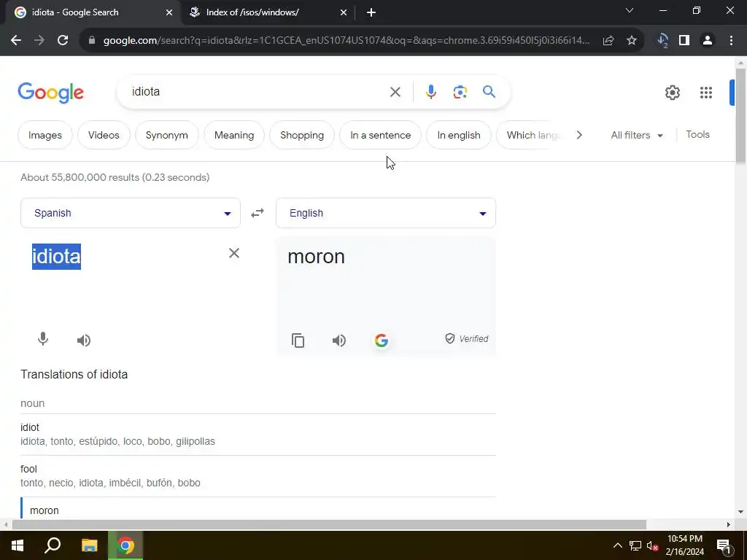
Task: Listen to the English translation audio
Action: [338, 340]
